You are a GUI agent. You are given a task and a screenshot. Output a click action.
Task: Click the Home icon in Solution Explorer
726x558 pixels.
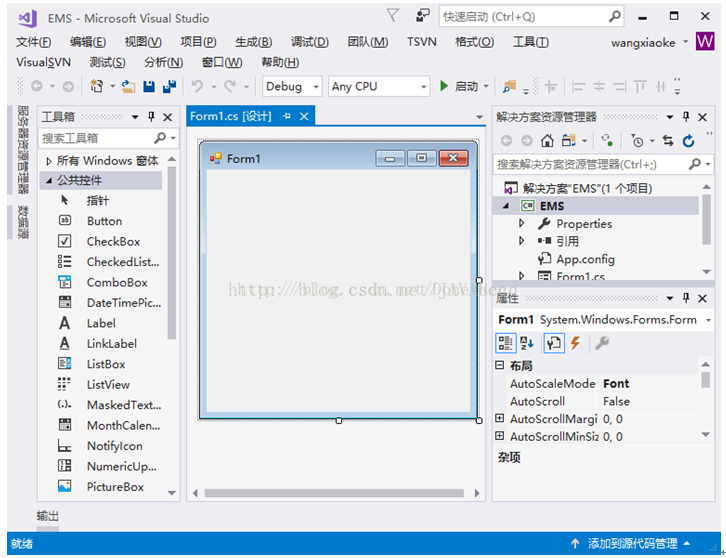tap(547, 140)
